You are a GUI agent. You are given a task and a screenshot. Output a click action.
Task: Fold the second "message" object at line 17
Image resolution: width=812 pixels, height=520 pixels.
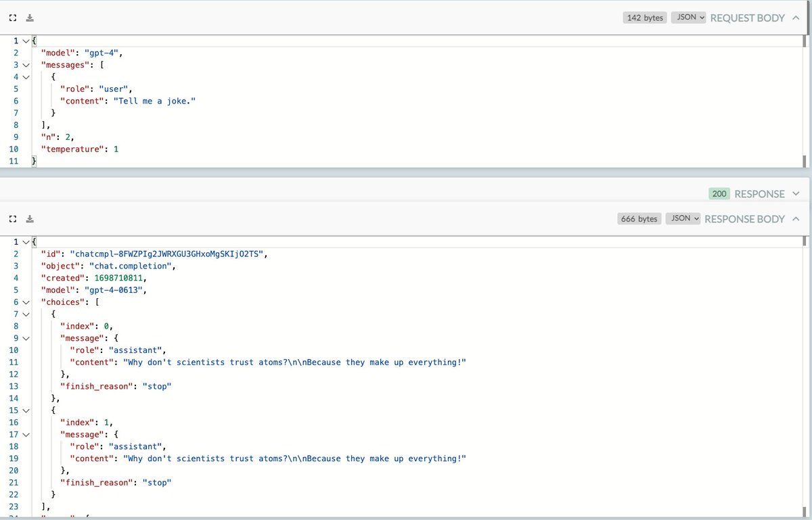click(x=26, y=434)
